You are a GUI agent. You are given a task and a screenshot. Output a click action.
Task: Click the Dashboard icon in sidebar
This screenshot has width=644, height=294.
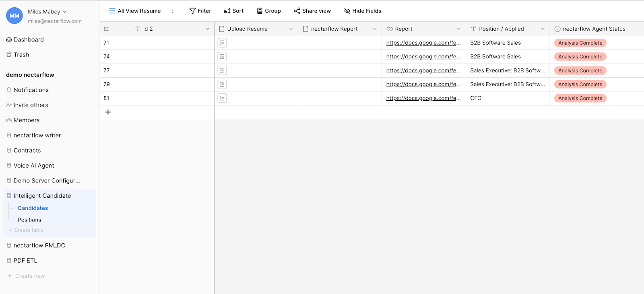9,39
